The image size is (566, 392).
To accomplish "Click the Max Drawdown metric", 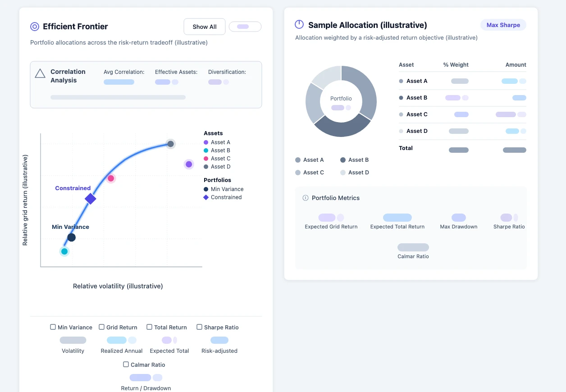I will pos(459,222).
